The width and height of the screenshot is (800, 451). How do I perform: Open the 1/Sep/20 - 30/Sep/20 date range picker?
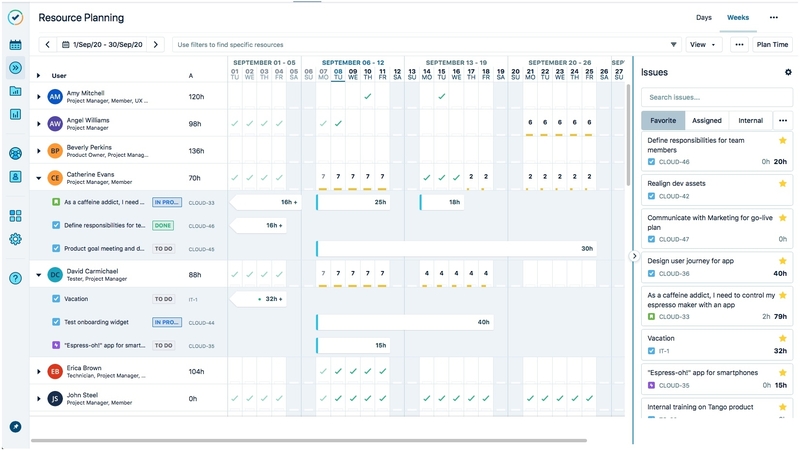(x=101, y=45)
